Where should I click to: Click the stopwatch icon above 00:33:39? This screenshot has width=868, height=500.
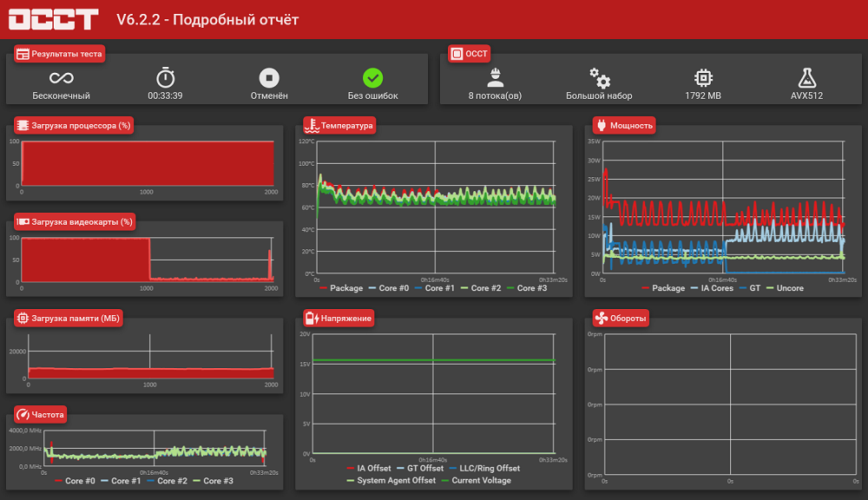pos(165,77)
